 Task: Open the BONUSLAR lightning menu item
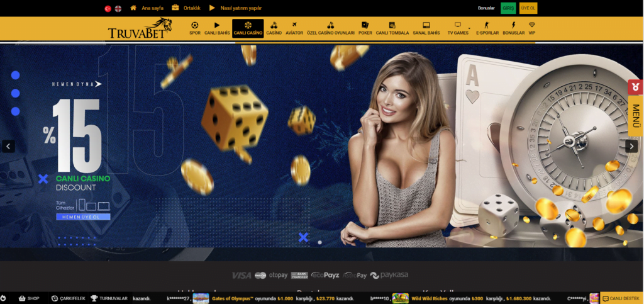point(513,29)
